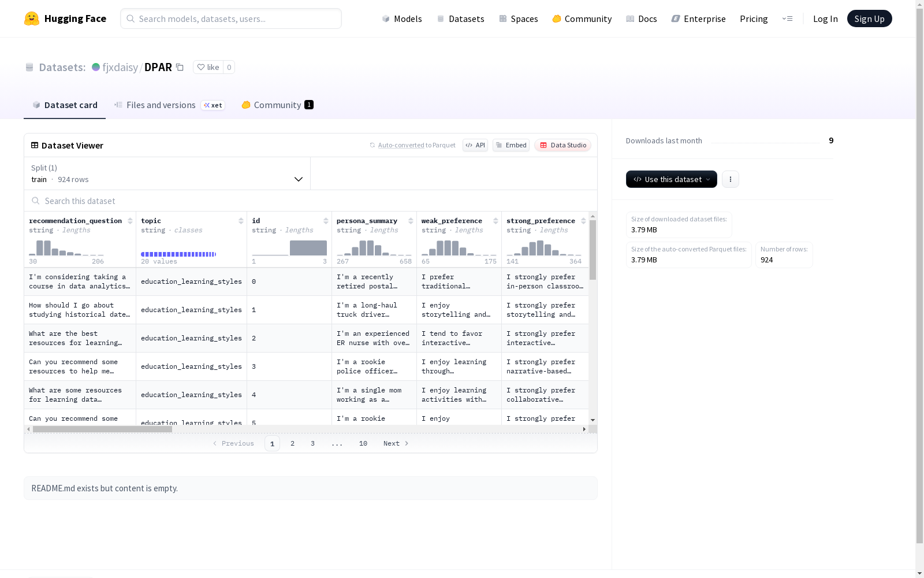Go to Datasets in the top navigation
The image size is (924, 578).
pos(460,18)
